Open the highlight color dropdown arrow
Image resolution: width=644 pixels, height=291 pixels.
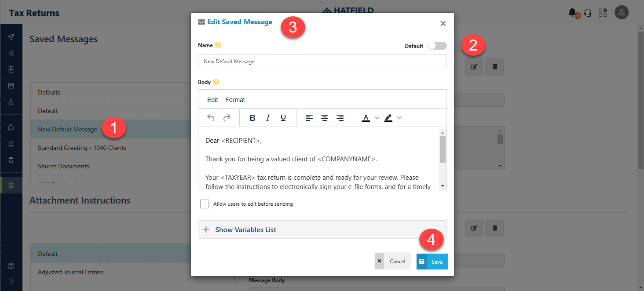(x=399, y=118)
